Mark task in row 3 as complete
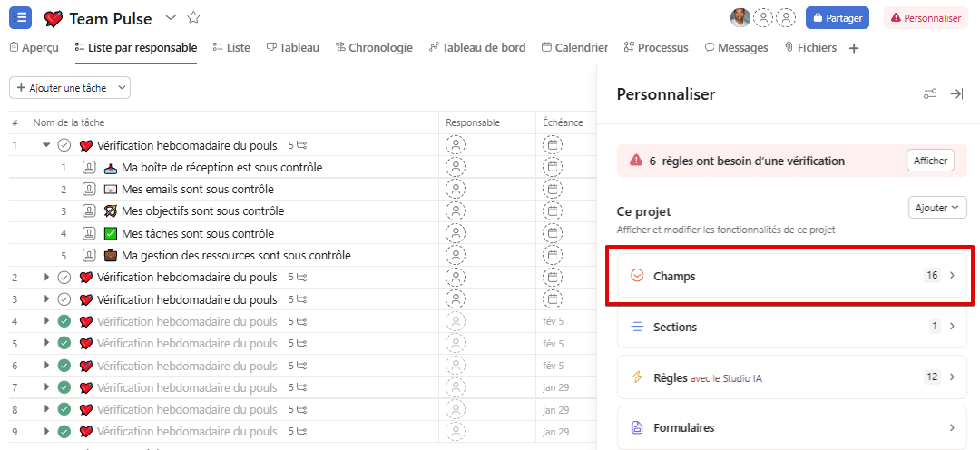 click(x=64, y=299)
